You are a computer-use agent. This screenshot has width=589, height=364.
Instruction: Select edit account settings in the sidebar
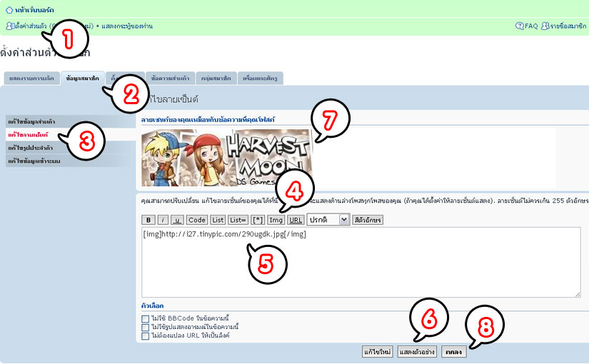coord(71,161)
